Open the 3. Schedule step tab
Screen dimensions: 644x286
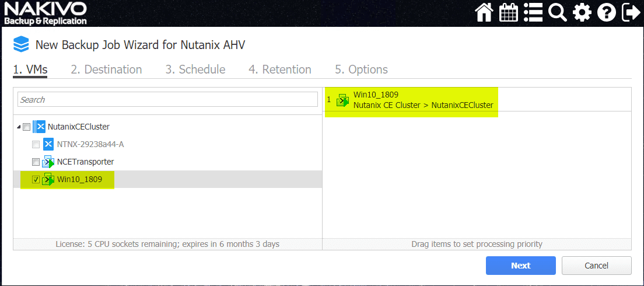(195, 69)
